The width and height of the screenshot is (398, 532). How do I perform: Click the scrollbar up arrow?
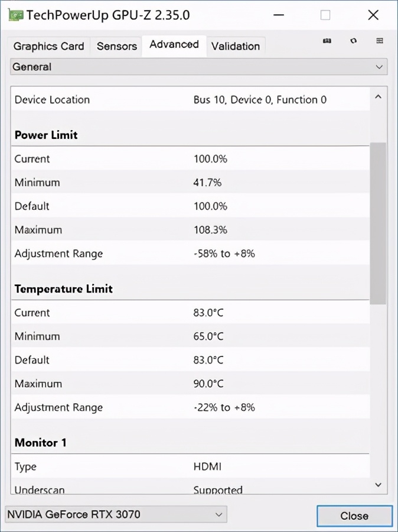[x=379, y=97]
